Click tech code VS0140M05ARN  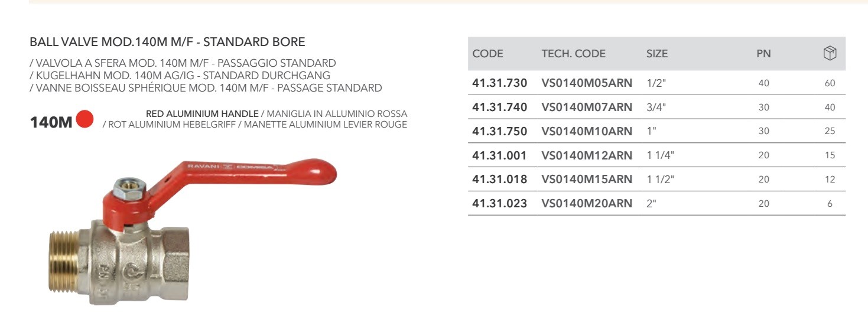pyautogui.click(x=587, y=83)
